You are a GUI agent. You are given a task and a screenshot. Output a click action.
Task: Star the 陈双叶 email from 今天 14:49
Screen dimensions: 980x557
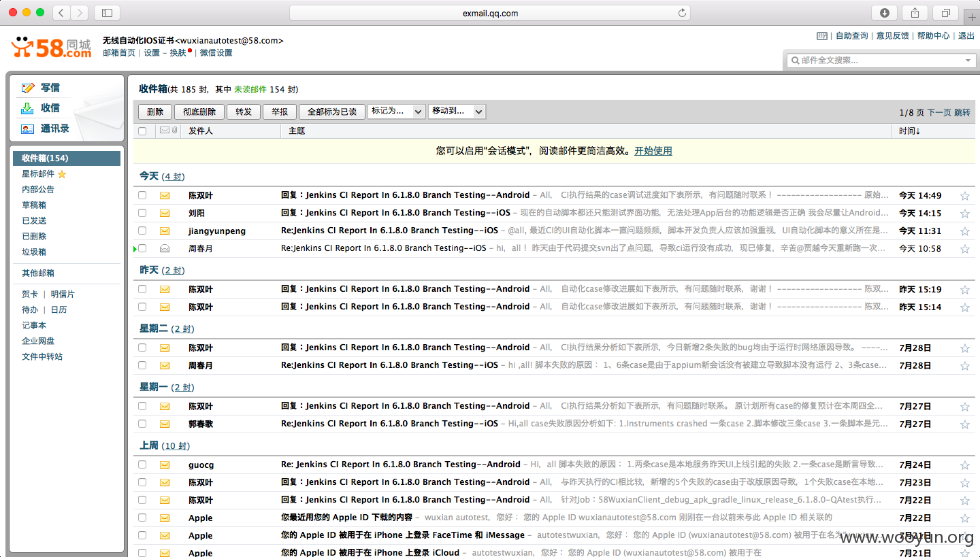point(964,196)
